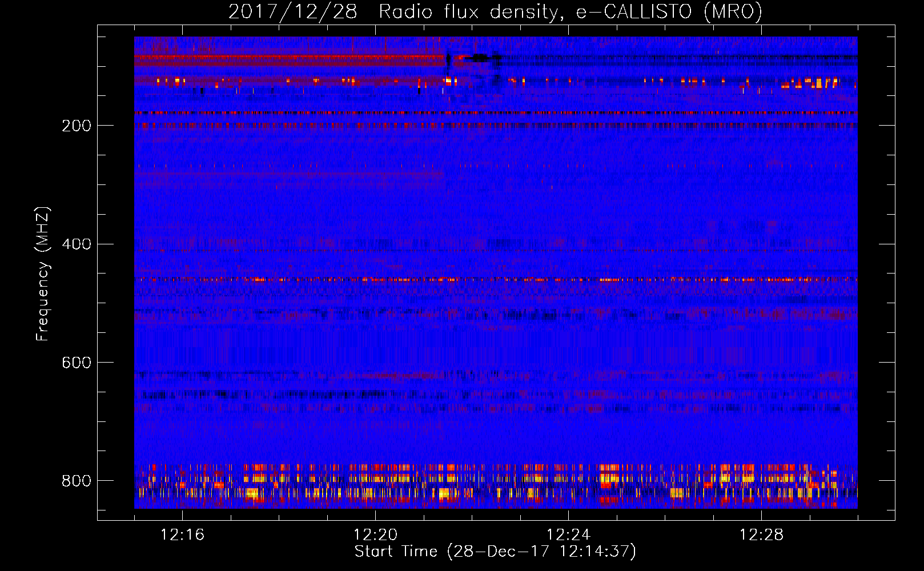Click the 12:20 time tick label
This screenshot has width=924, height=571.
coord(375,535)
